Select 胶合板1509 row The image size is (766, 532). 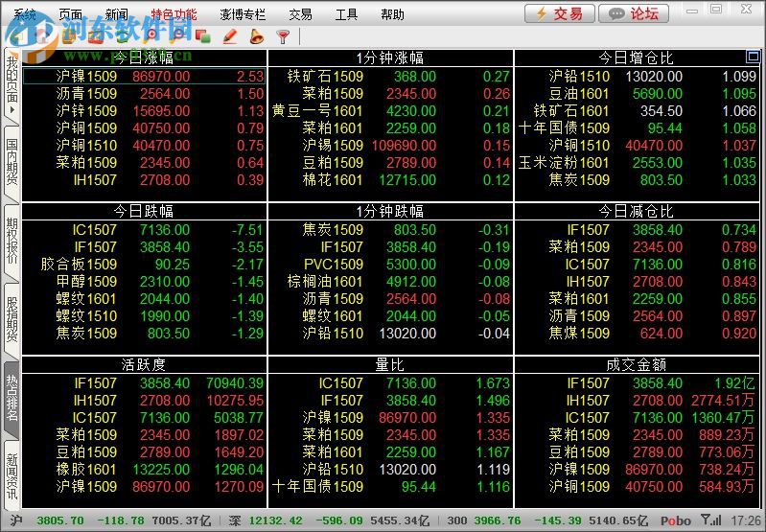click(x=144, y=265)
